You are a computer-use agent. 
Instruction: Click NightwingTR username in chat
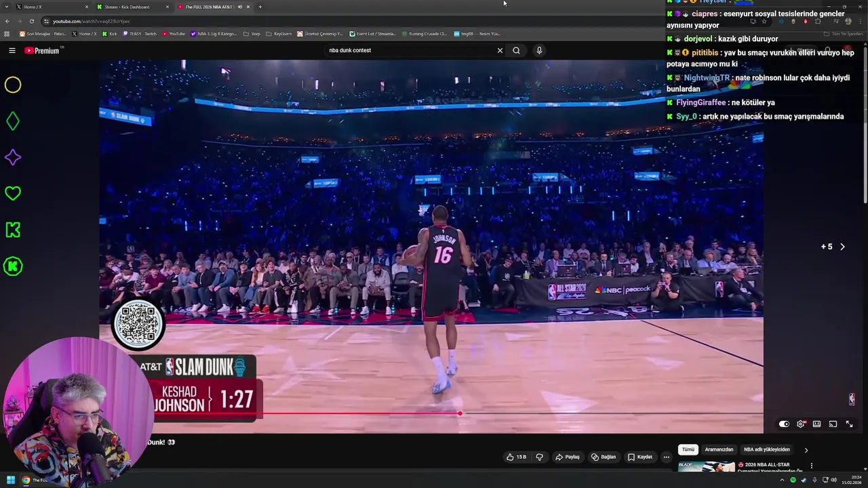click(707, 78)
